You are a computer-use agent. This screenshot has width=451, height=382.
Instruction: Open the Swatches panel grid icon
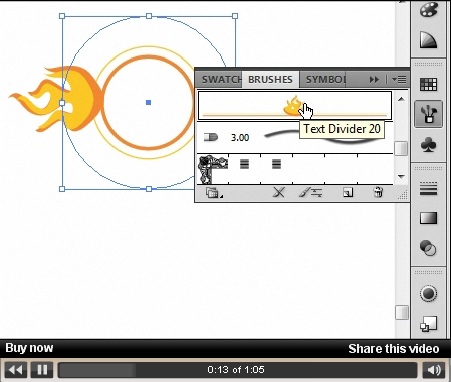click(x=428, y=85)
